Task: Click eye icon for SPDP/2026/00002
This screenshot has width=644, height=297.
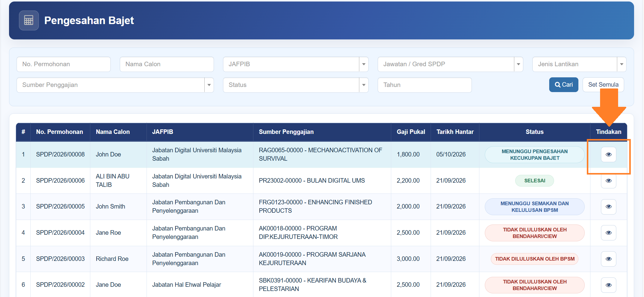Action: [x=608, y=285]
